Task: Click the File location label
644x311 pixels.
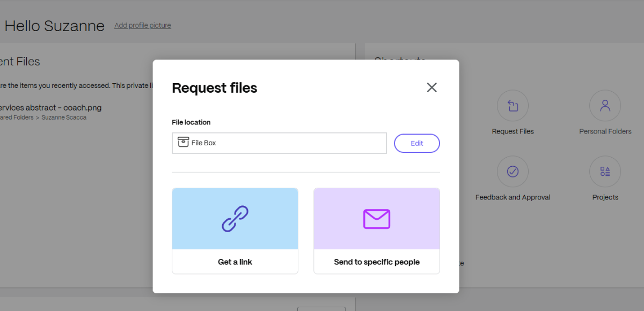Action: point(191,122)
